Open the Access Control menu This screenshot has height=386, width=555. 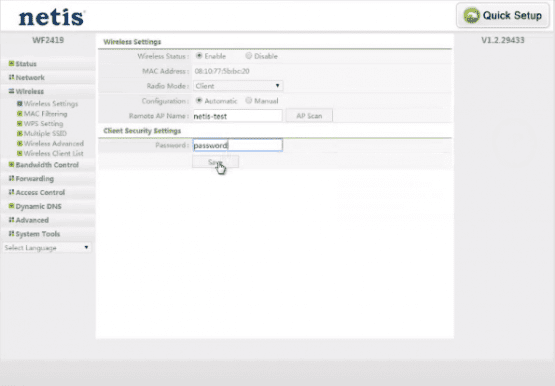[40, 192]
